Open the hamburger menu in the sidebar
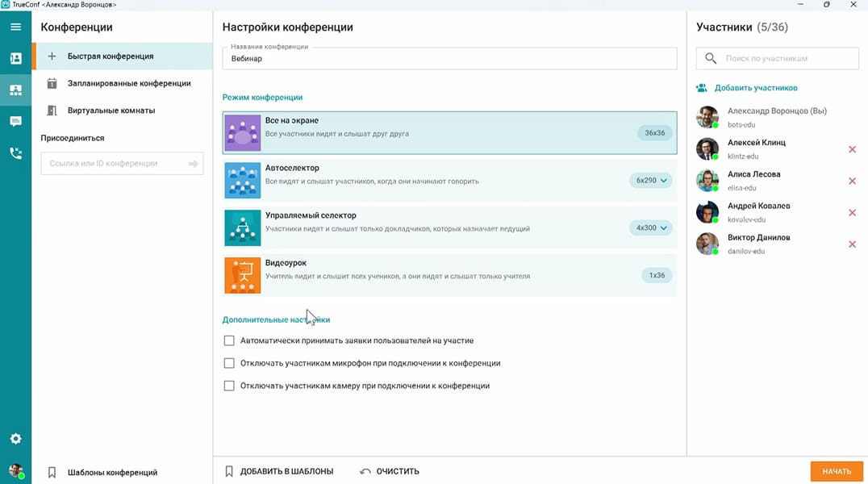Screen dimensions: 868x484 [15, 27]
